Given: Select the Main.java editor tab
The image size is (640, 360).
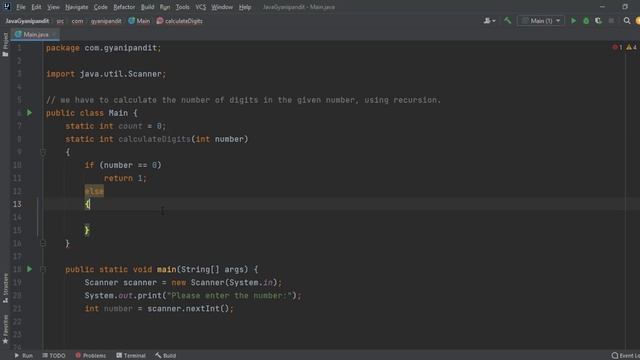Looking at the screenshot, I should (35, 35).
